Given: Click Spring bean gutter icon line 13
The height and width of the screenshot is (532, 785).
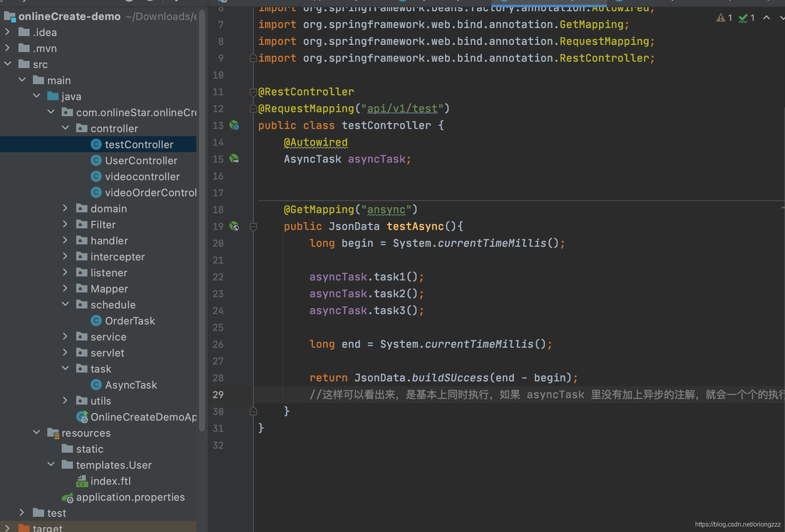Looking at the screenshot, I should point(234,125).
